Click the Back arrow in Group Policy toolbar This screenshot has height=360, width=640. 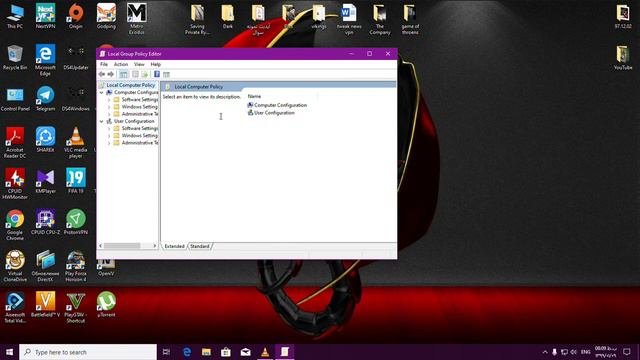(x=102, y=74)
